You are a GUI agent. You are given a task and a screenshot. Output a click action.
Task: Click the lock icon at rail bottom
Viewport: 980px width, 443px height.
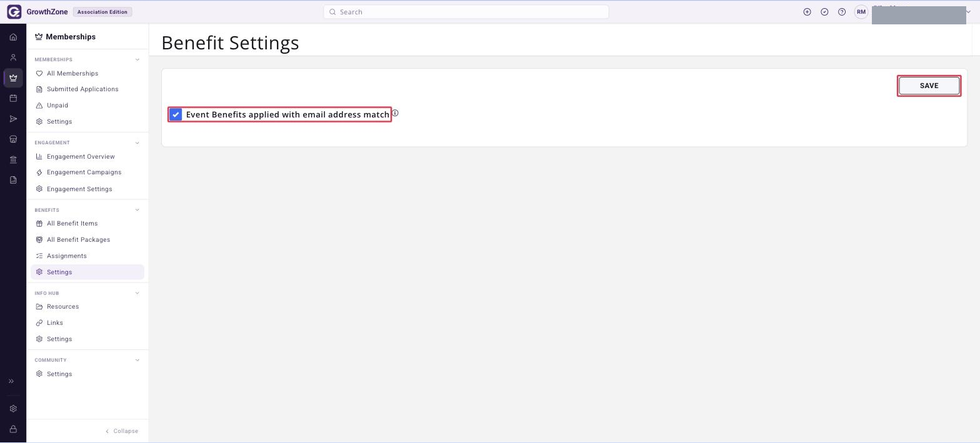13,429
